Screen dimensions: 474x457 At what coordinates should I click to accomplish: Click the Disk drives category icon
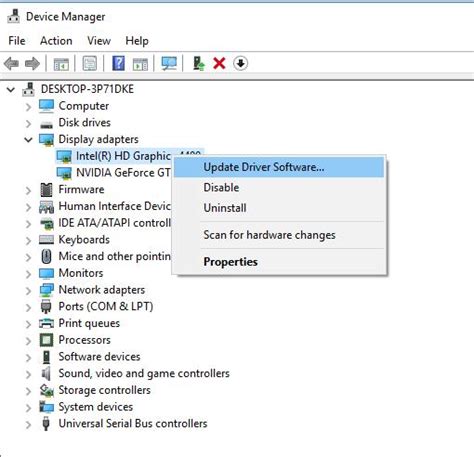(46, 125)
